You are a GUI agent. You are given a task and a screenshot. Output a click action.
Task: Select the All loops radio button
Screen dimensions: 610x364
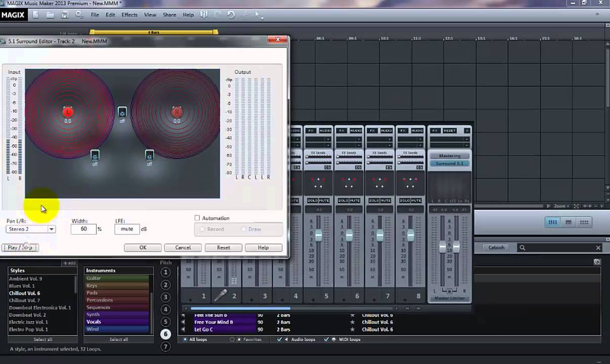pyautogui.click(x=185, y=340)
